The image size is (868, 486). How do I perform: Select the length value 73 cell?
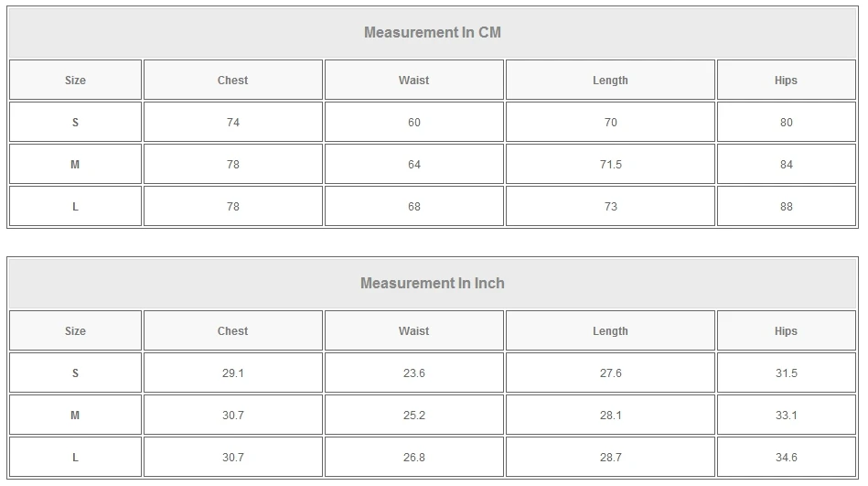[610, 207]
